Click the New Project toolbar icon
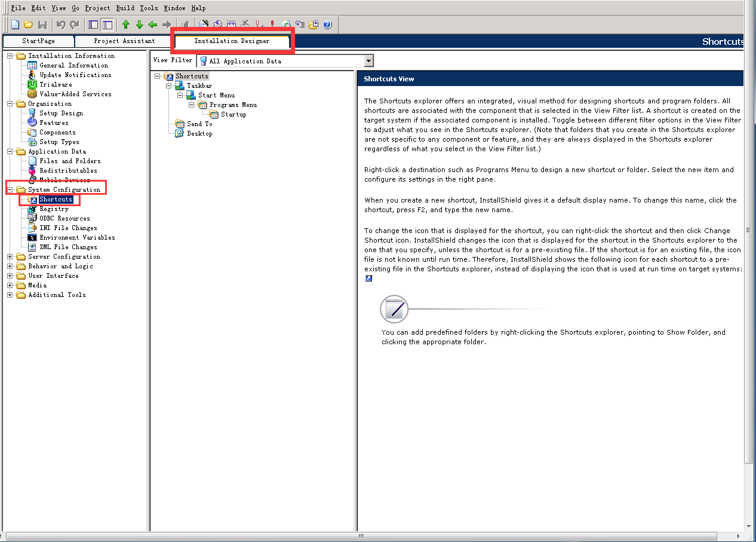The height and width of the screenshot is (542, 756). click(16, 25)
